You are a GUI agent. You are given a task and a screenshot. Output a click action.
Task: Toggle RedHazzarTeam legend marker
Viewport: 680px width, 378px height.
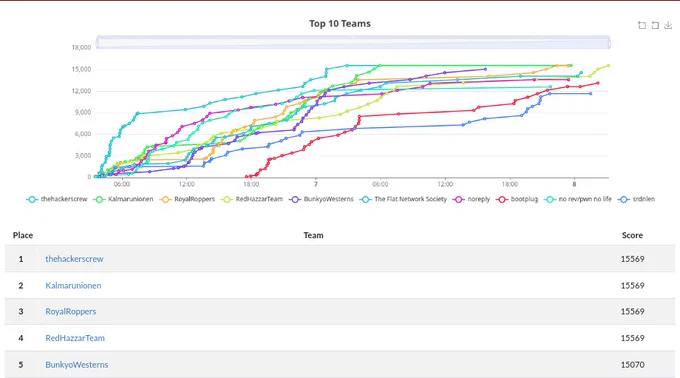click(x=252, y=199)
